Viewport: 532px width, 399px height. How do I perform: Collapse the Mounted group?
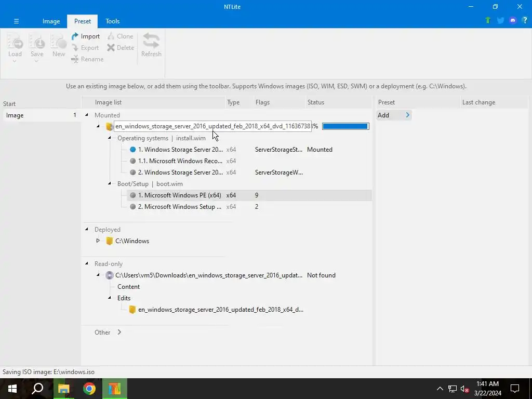87,115
